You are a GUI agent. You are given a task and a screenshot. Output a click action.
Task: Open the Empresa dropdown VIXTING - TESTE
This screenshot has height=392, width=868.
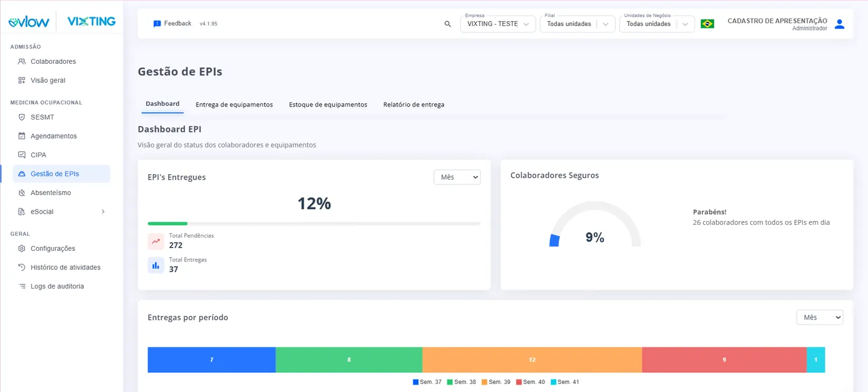click(498, 24)
